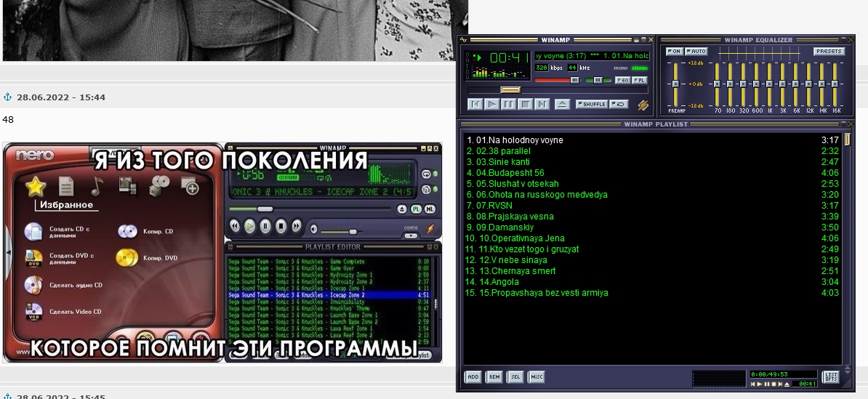Click the balance slider handle
This screenshot has height=399, width=868.
[x=598, y=80]
